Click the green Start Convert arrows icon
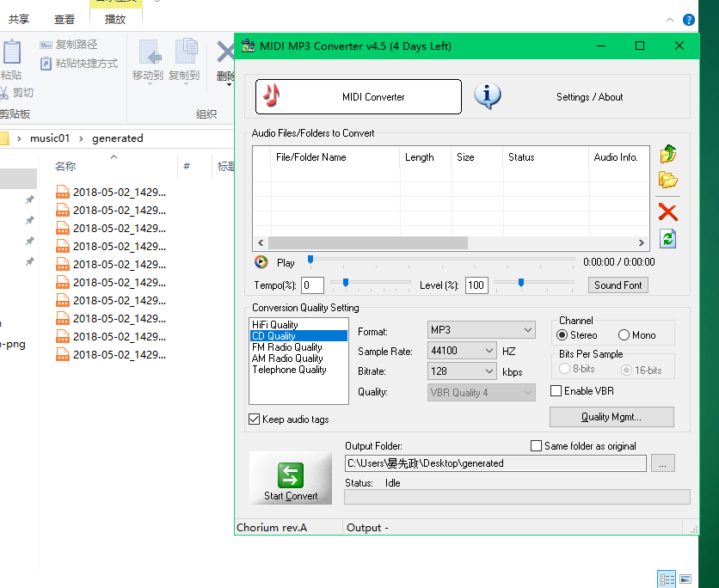Viewport: 719px width, 588px height. (x=291, y=475)
